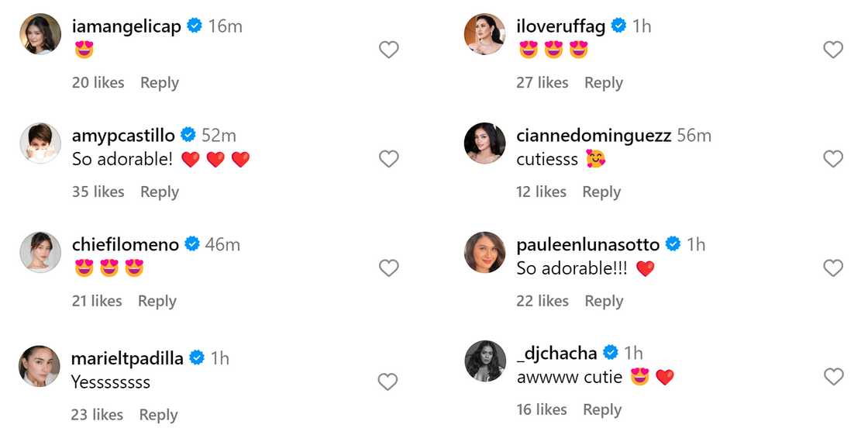Viewport: 868px width, 435px height.
Task: Heart ciannedominguezz's "cutiesss" comment
Action: point(833,159)
